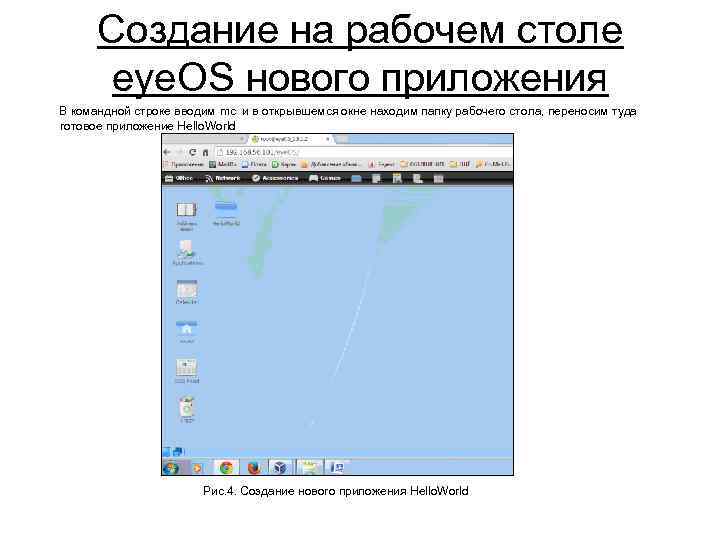Open the board icon above the Trash

(187, 371)
